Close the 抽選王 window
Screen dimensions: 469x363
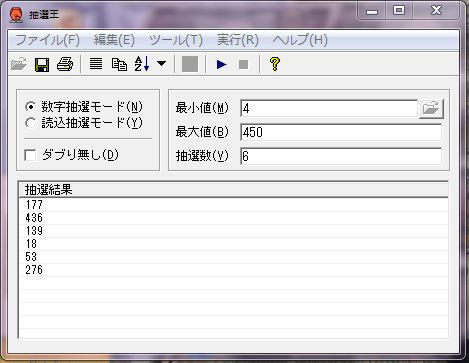437,11
